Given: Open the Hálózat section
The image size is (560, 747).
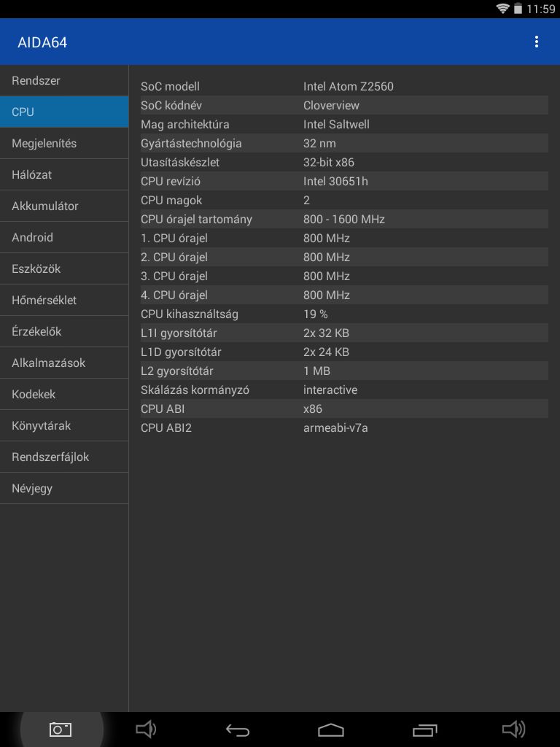Looking at the screenshot, I should pos(64,174).
